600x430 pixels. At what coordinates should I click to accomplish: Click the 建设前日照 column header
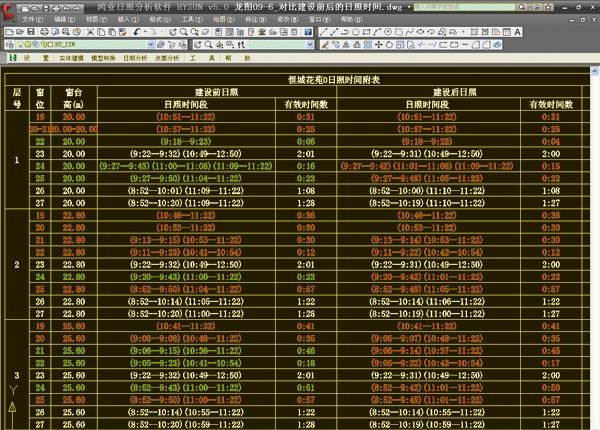click(217, 92)
